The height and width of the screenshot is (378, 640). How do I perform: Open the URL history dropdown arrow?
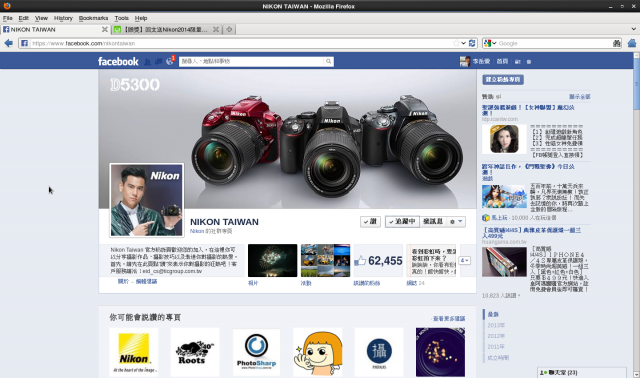[464, 43]
